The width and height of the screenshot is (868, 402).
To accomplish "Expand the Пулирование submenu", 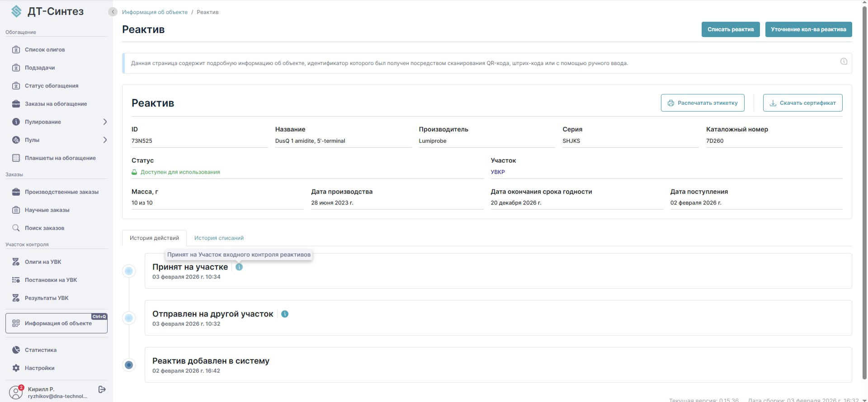I will pyautogui.click(x=105, y=122).
